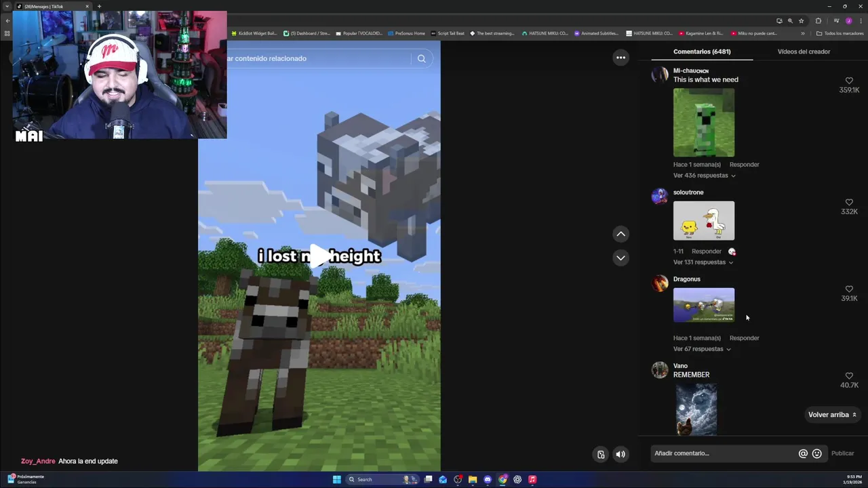Open 'Animated Subtitles...' bookmark

(x=596, y=33)
